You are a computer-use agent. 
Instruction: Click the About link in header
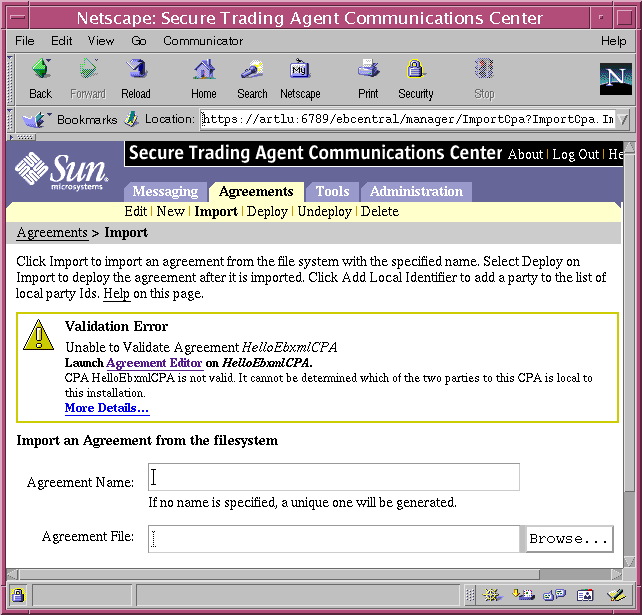tap(525, 154)
